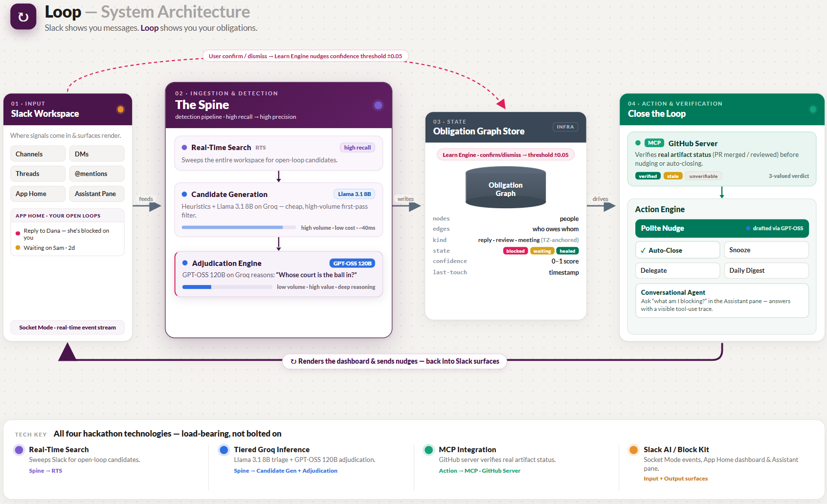
Task: Select the Channels chip
Action: pyautogui.click(x=38, y=154)
